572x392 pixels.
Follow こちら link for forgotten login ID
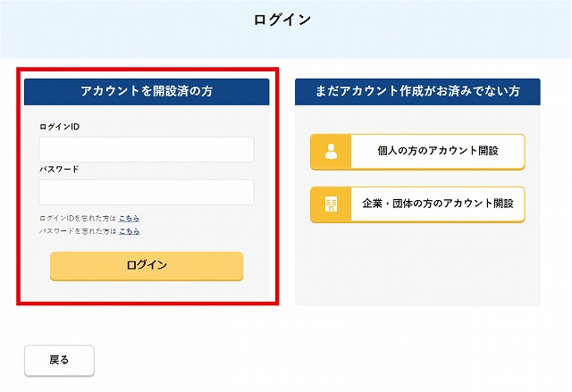point(129,218)
